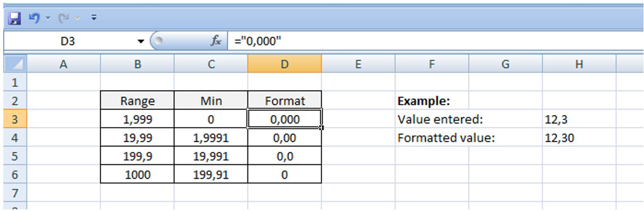Image resolution: width=644 pixels, height=211 pixels.
Task: Select highlighted column D header
Action: click(285, 64)
